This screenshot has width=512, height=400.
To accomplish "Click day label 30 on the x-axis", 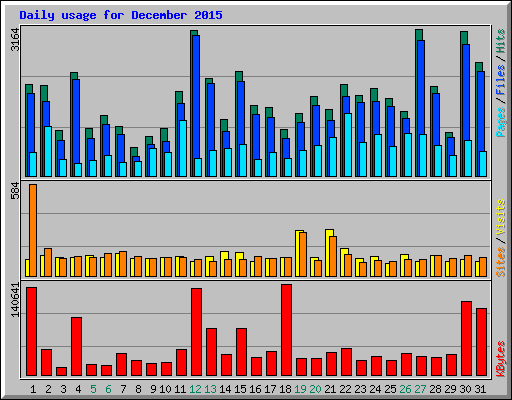I will (465, 389).
